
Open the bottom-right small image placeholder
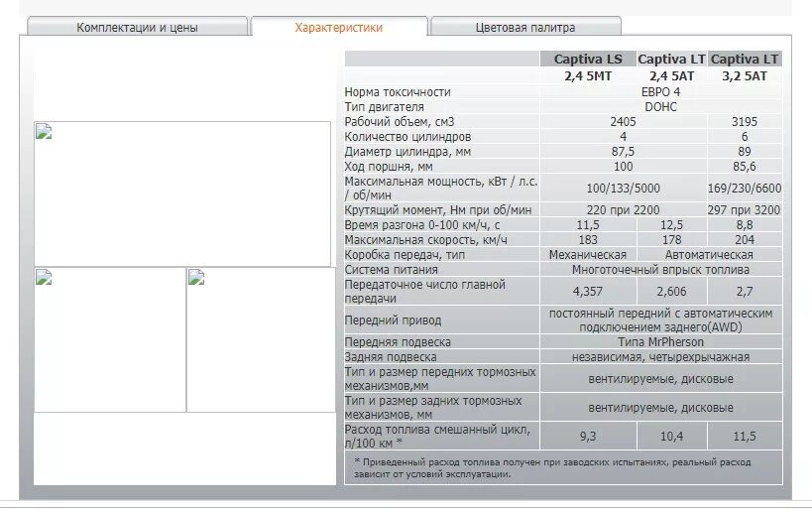coord(261,339)
